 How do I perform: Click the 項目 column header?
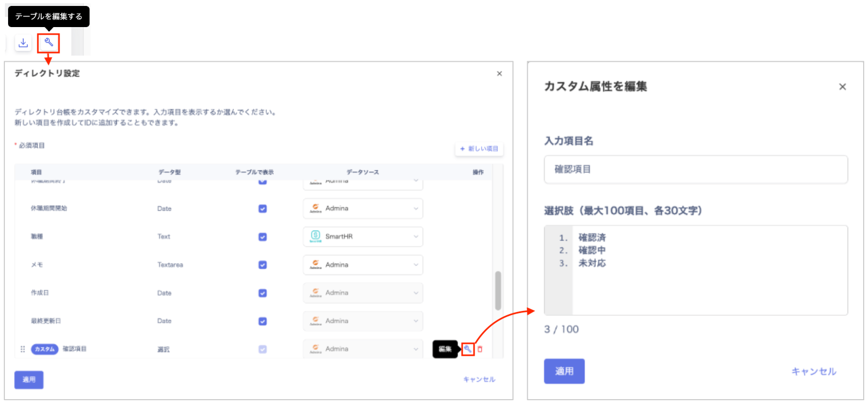[36, 172]
